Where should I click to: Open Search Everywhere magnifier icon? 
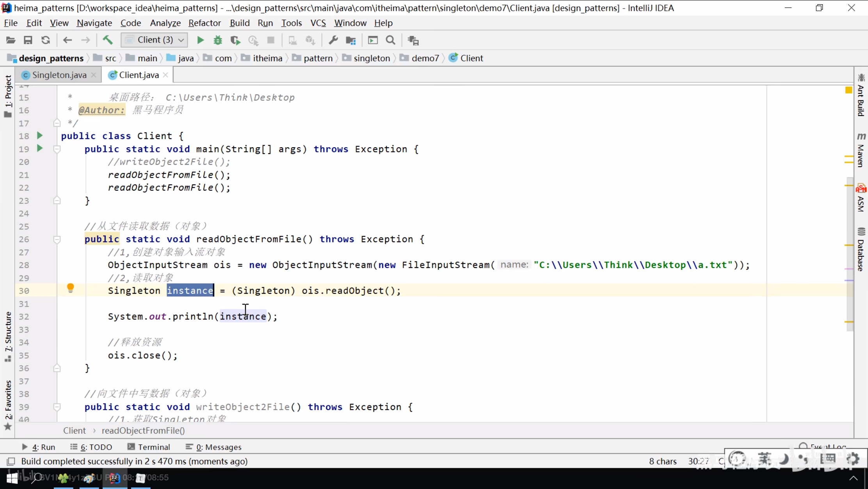tap(390, 40)
